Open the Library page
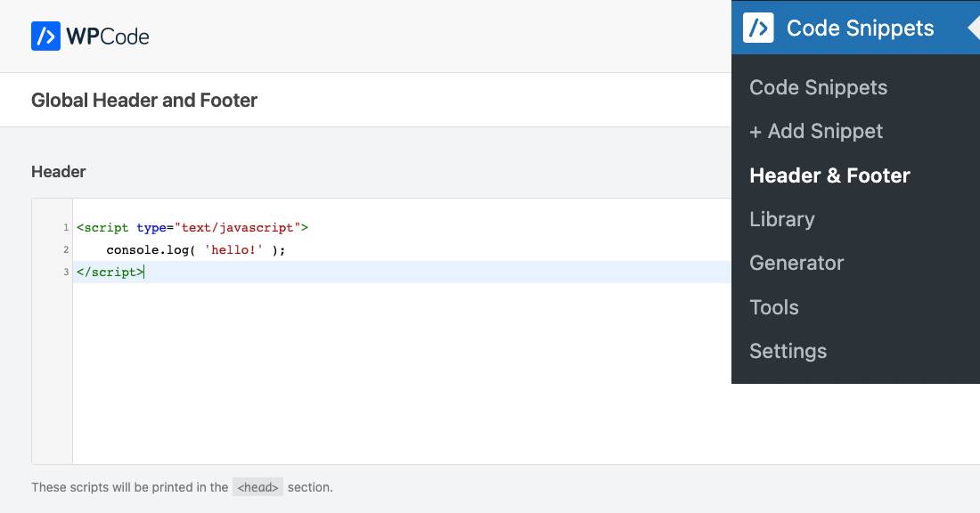The image size is (980, 513). pos(781,219)
